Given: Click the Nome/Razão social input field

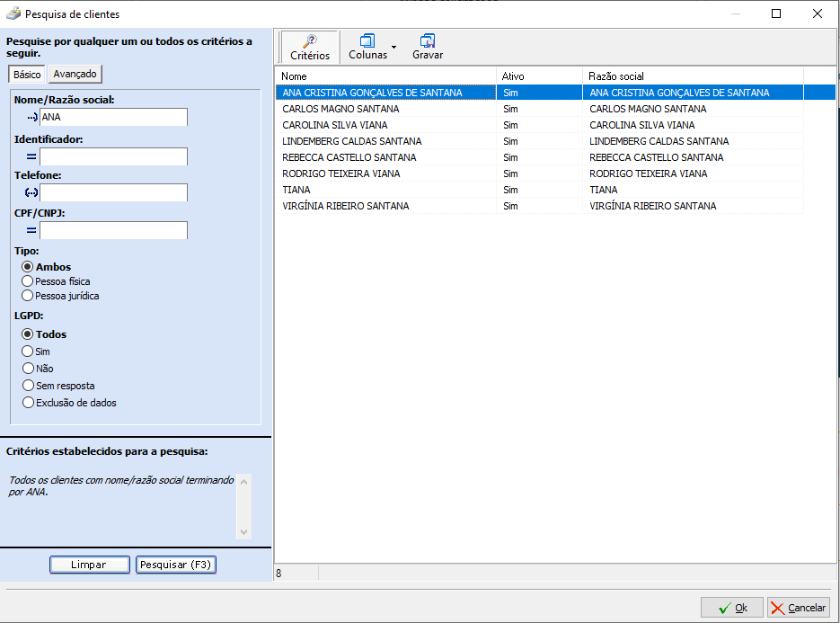Looking at the screenshot, I should (113, 117).
